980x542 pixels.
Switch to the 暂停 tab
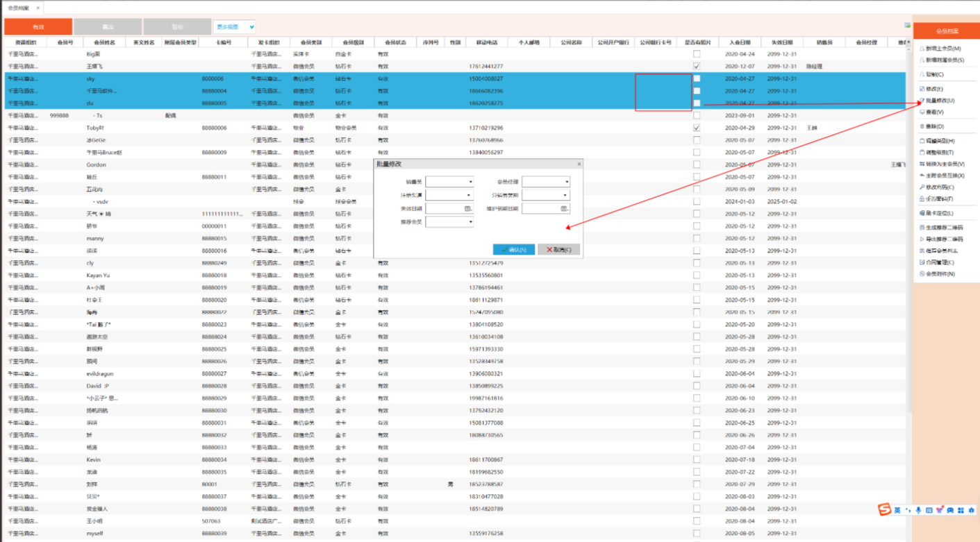[177, 27]
